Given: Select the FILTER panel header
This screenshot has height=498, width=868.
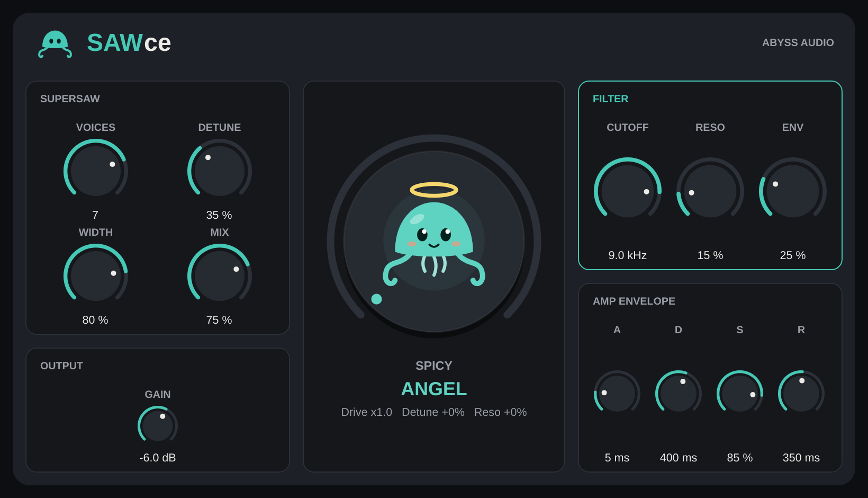Looking at the screenshot, I should (610, 99).
